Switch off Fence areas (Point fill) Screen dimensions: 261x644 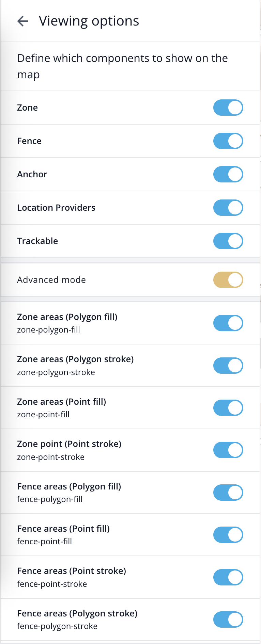click(x=228, y=535)
